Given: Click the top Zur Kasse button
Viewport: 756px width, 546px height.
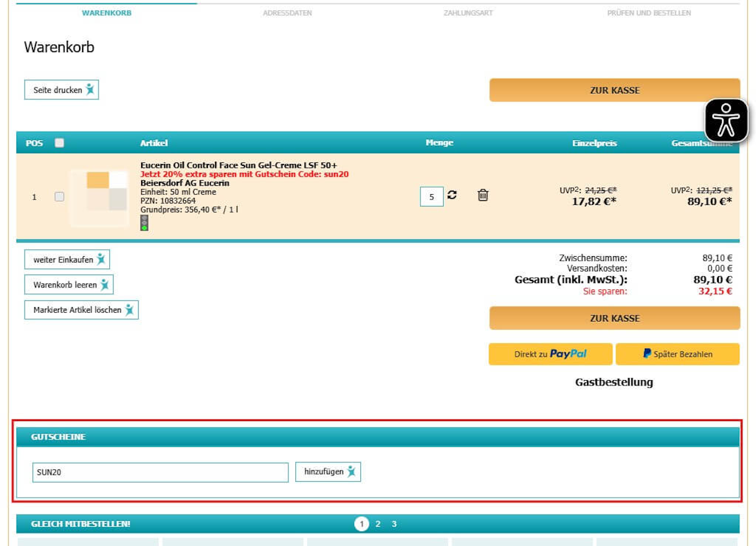Looking at the screenshot, I should click(x=614, y=90).
